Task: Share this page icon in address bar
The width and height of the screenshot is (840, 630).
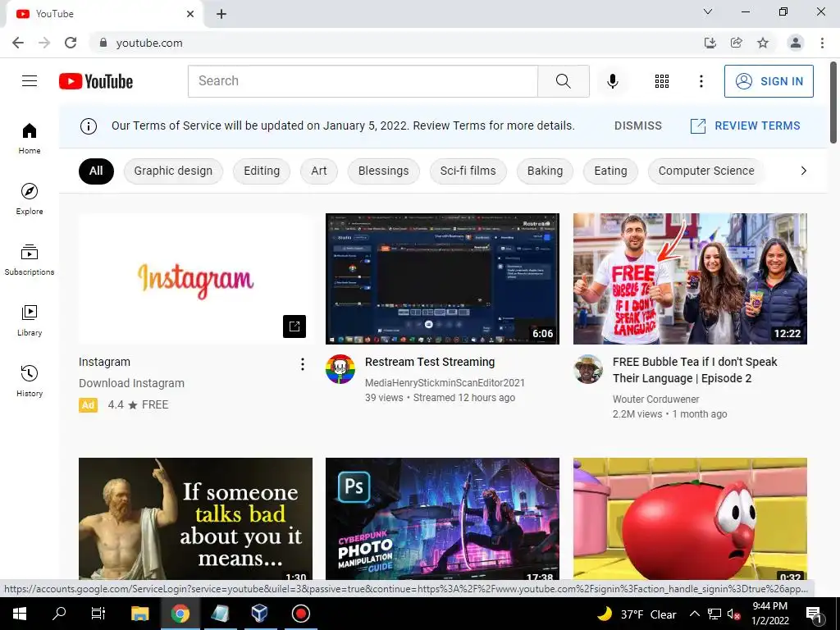Action: (736, 43)
